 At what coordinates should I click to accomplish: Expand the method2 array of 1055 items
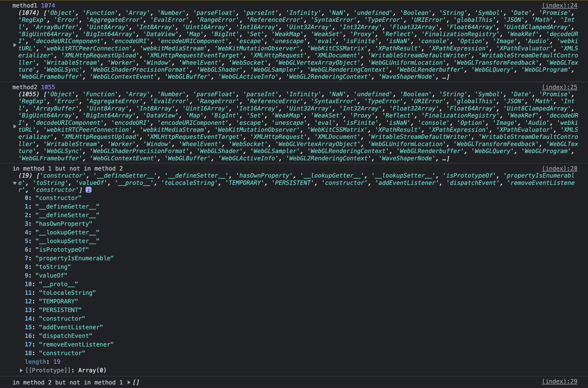click(x=15, y=126)
